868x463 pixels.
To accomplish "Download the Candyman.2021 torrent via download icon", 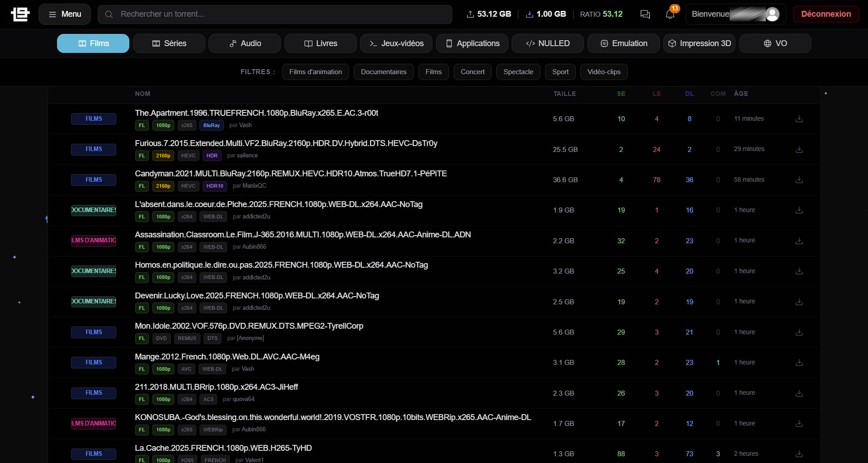I will click(799, 180).
